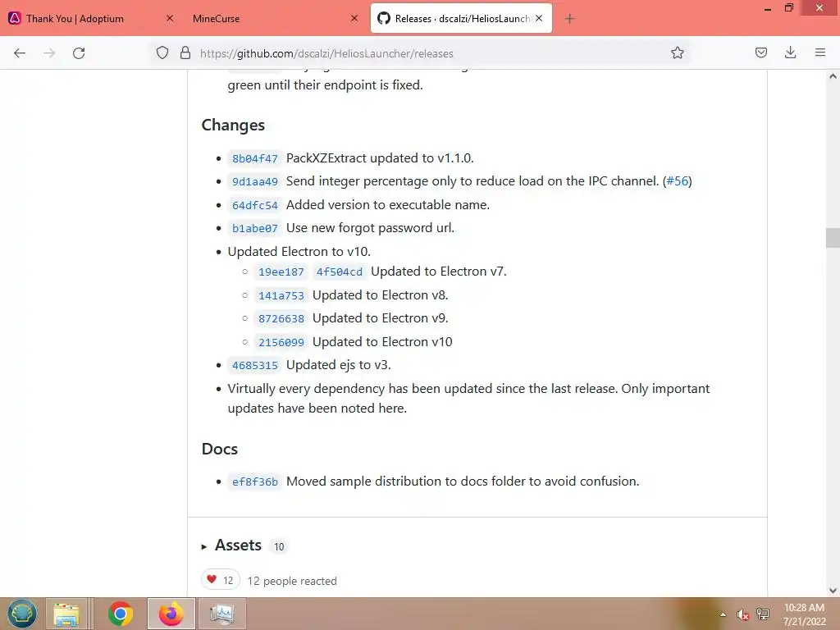Open commit 2156099
The width and height of the screenshot is (840, 630).
point(281,342)
